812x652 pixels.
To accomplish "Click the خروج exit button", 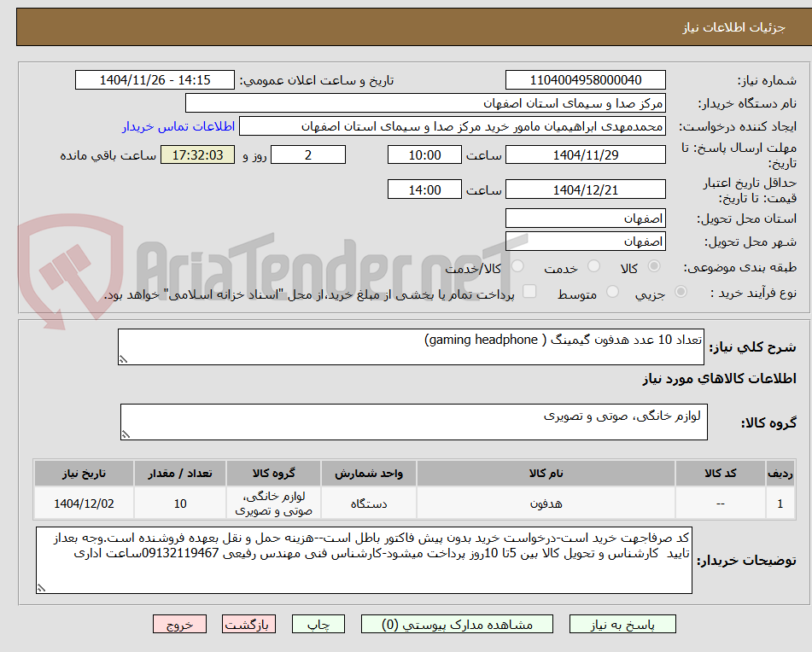I will [179, 624].
